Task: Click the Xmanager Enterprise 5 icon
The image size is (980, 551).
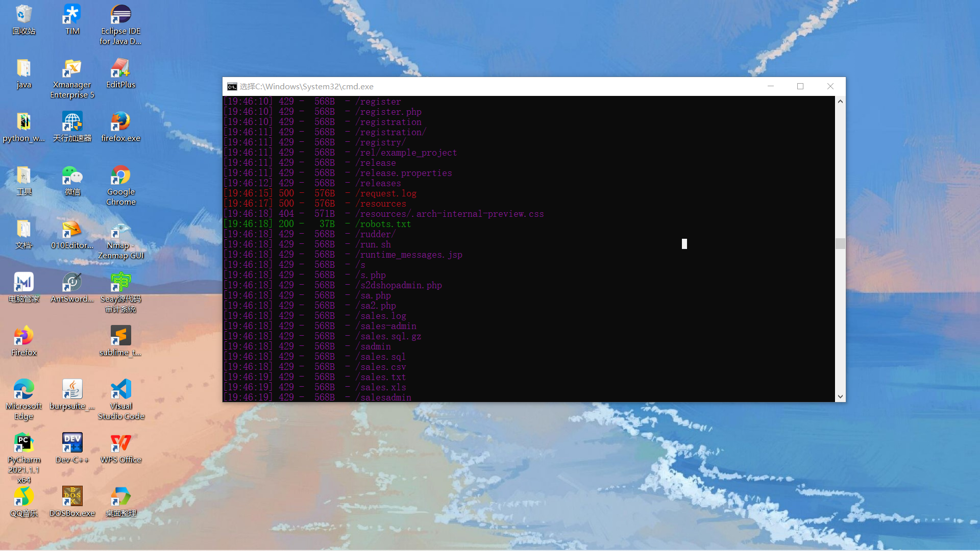Action: (72, 69)
